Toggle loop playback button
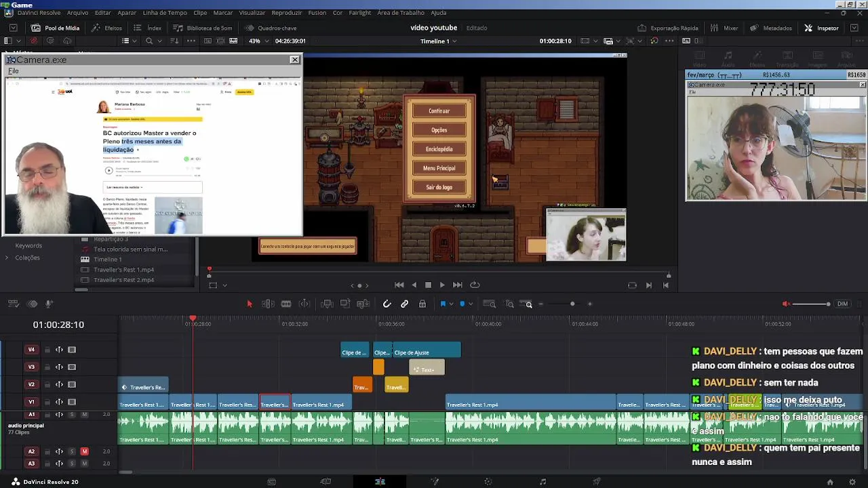Viewport: 868px width, 488px height. click(475, 285)
